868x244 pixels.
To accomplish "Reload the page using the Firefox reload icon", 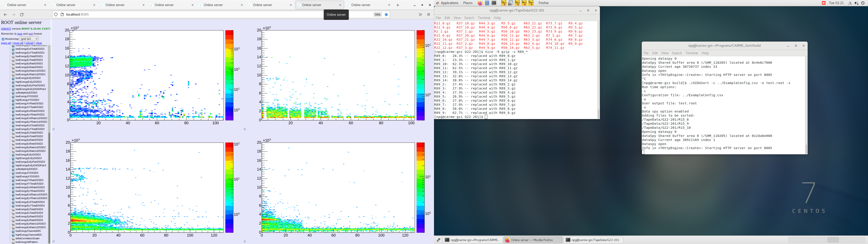I will [21, 14].
